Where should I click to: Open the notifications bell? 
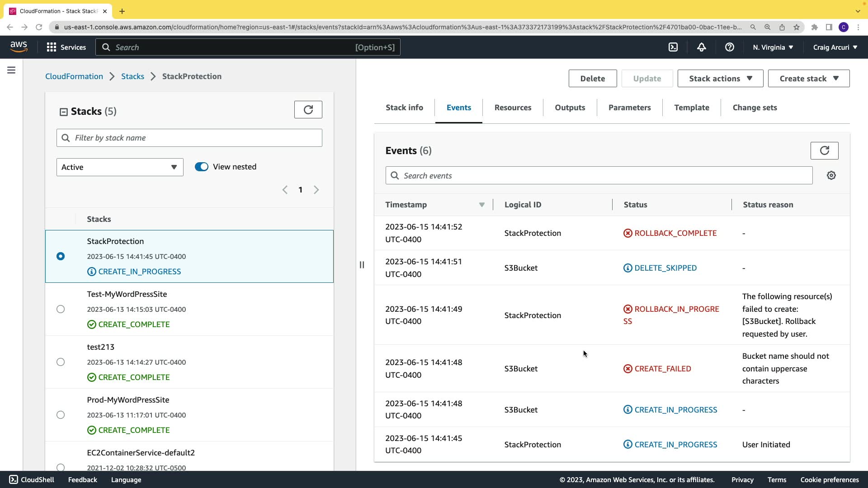click(701, 47)
